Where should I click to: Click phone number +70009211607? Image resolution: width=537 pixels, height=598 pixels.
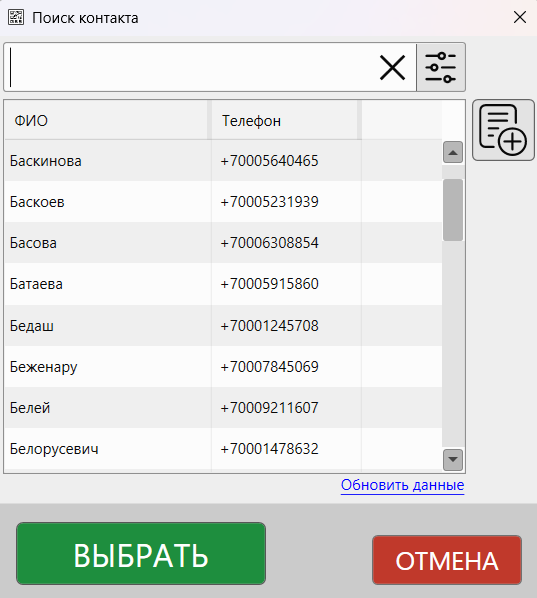tap(269, 408)
